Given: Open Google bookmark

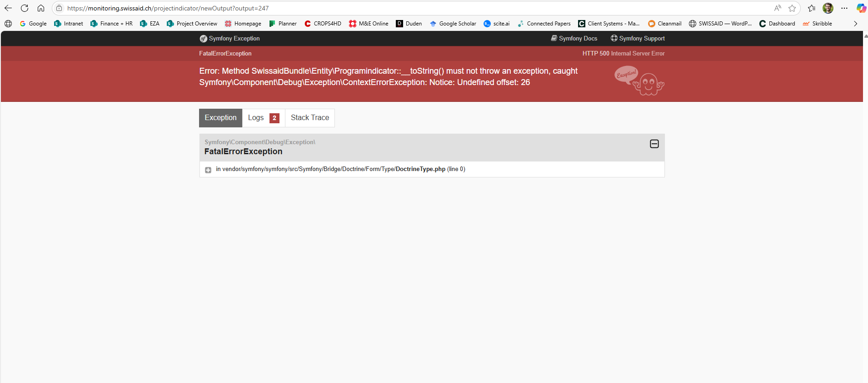Looking at the screenshot, I should click(x=33, y=24).
